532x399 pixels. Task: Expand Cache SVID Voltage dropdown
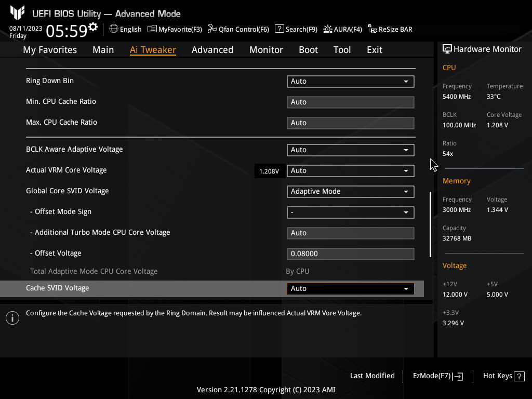pos(351,289)
